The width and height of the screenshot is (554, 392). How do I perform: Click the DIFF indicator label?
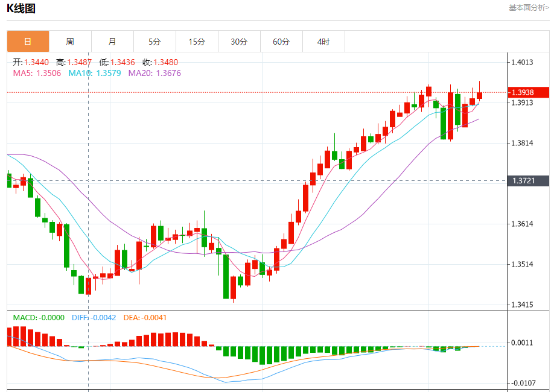pyautogui.click(x=94, y=317)
